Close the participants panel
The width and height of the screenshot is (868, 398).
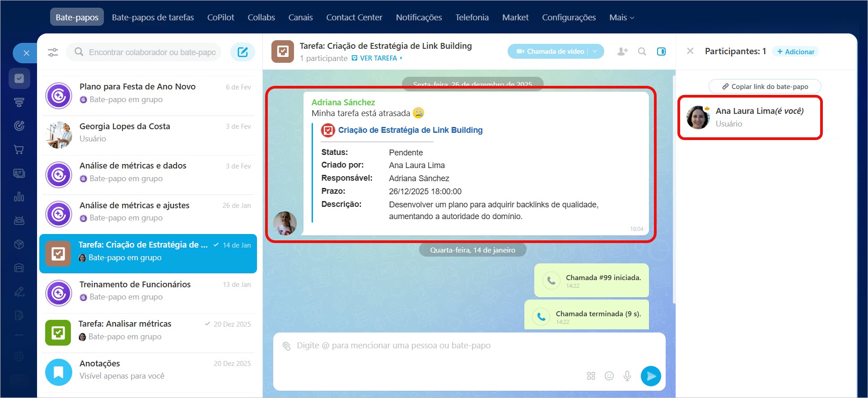(690, 52)
